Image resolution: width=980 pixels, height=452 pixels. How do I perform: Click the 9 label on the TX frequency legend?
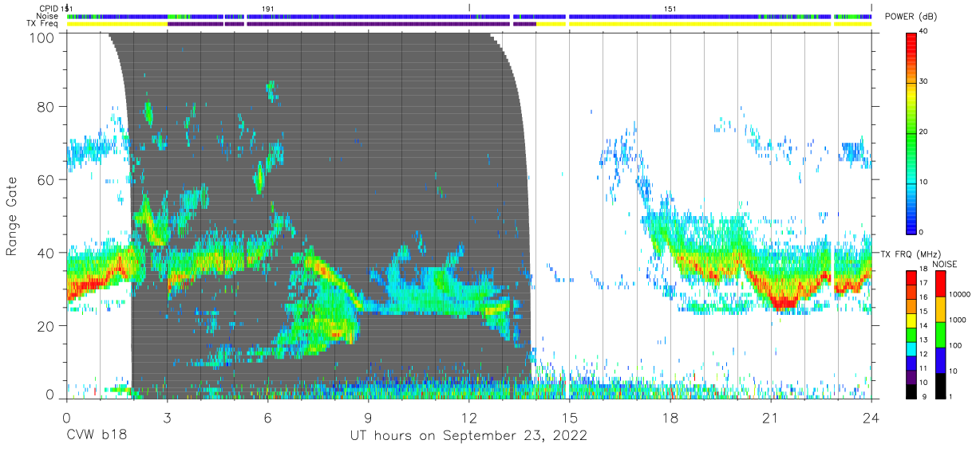923,396
